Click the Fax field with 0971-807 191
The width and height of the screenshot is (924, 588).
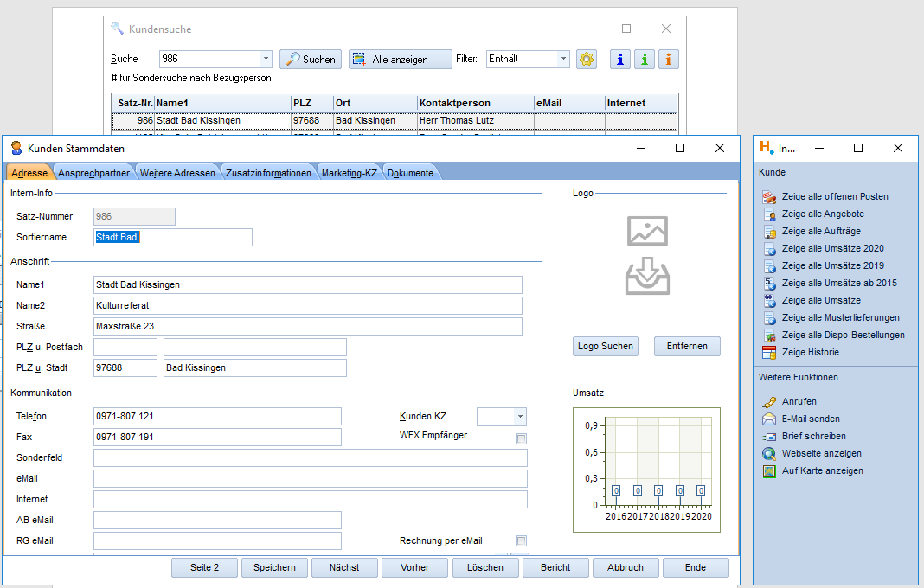tap(217, 438)
